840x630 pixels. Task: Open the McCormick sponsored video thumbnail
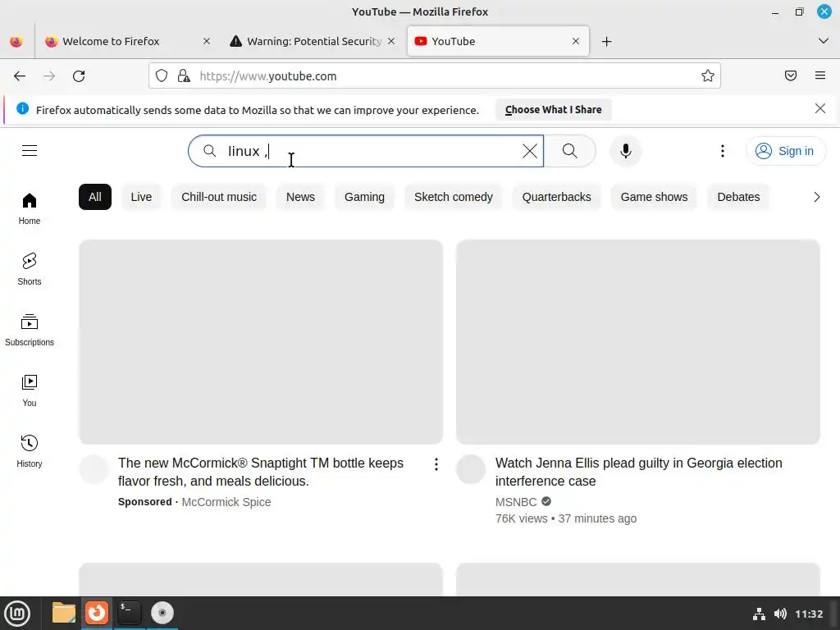(261, 342)
